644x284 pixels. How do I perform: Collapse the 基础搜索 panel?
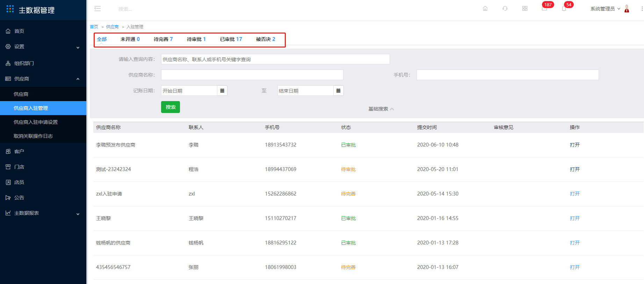[381, 109]
